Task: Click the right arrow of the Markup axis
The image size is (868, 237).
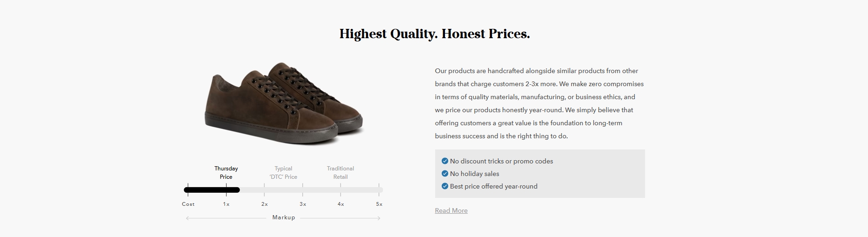Action: click(378, 218)
